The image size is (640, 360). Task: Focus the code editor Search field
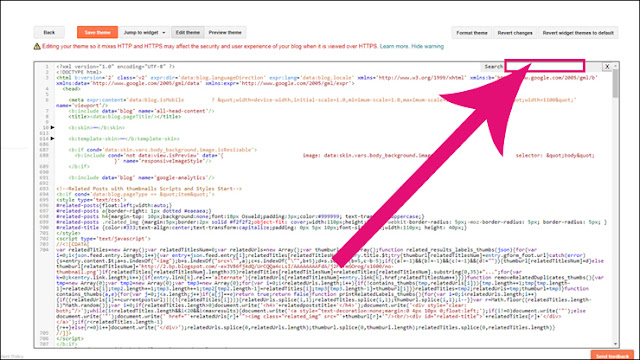pyautogui.click(x=545, y=66)
